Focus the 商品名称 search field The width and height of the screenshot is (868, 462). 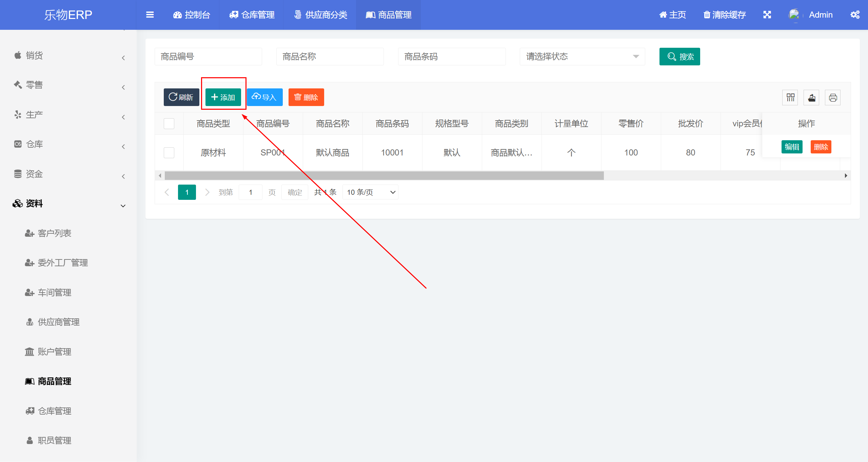pyautogui.click(x=330, y=57)
